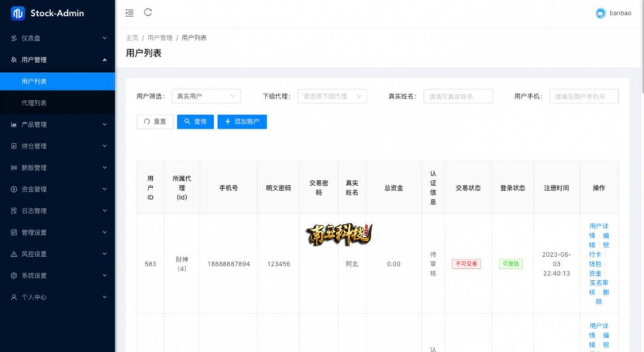Open the 代理列表 sidebar menu item

pos(57,103)
